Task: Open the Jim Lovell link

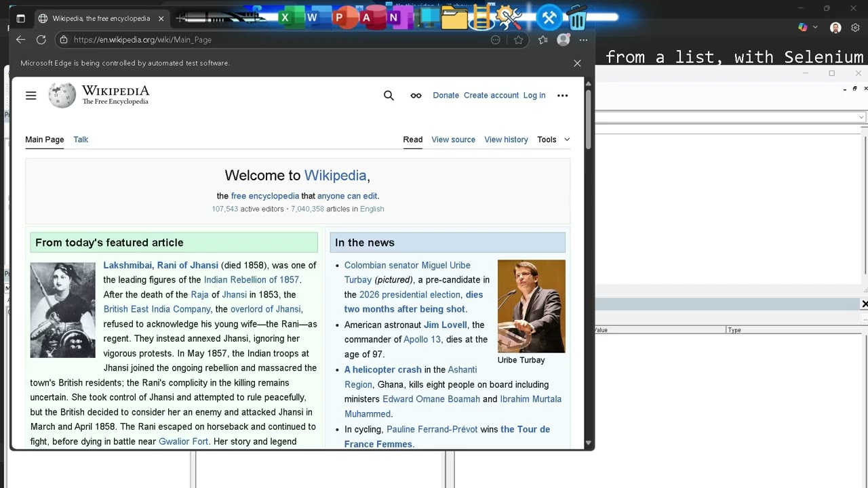Action: [x=445, y=325]
